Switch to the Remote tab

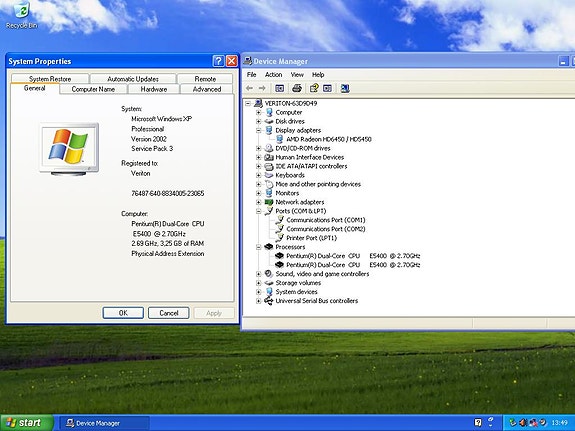pyautogui.click(x=205, y=78)
